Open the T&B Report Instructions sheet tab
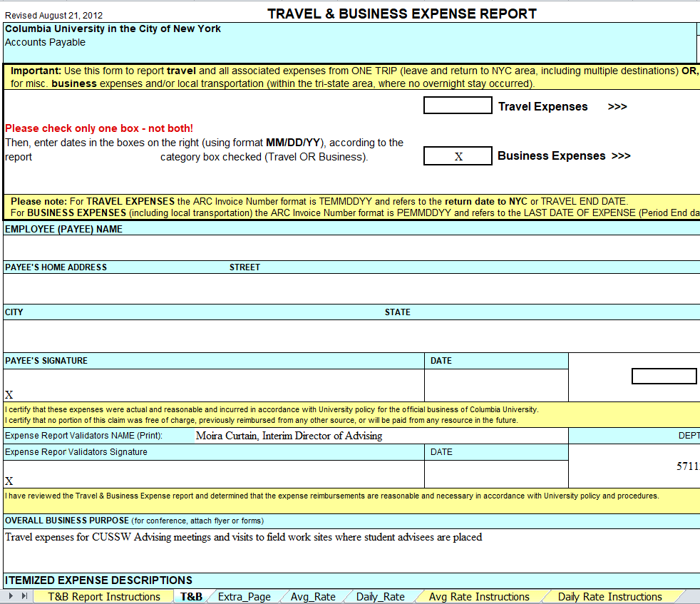 click(104, 596)
